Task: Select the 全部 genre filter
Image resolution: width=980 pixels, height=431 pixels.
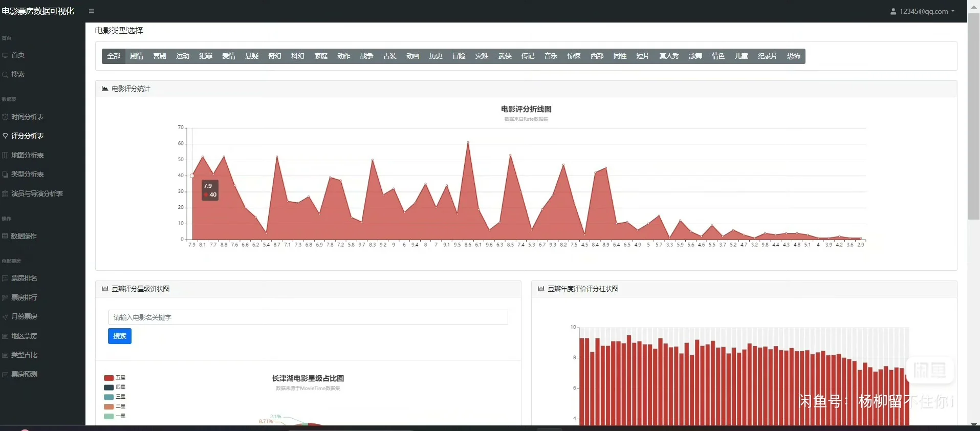Action: 114,56
